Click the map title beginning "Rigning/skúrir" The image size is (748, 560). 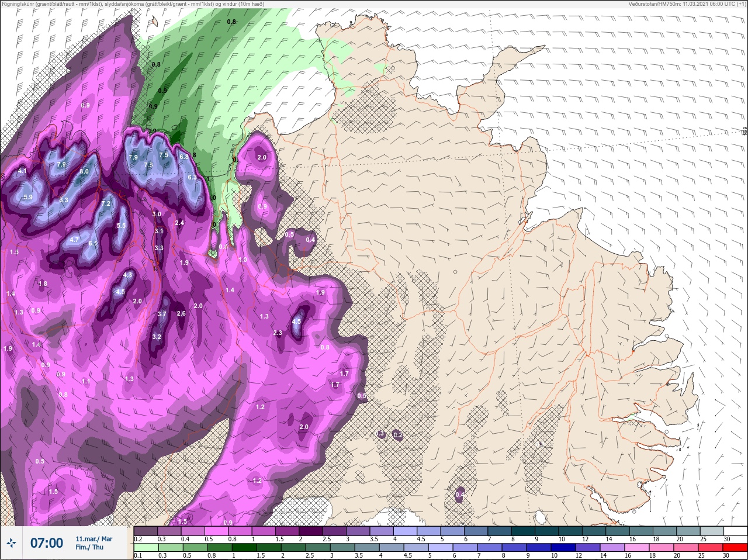(132, 4)
